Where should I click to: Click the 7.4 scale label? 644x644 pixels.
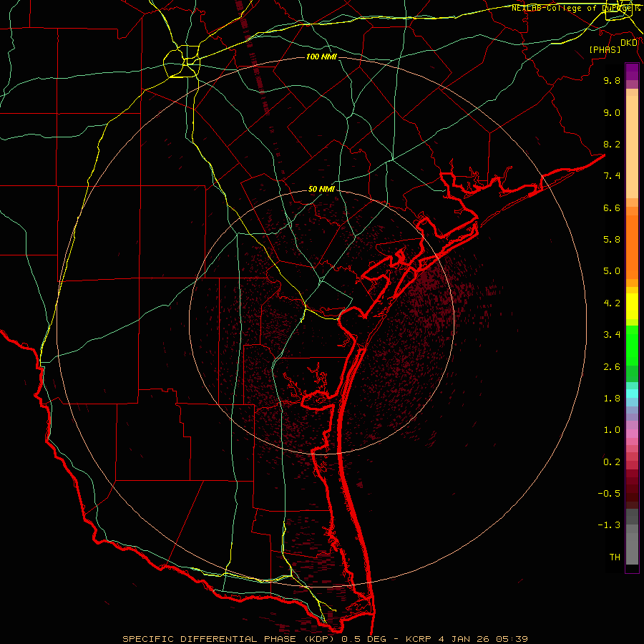point(612,176)
